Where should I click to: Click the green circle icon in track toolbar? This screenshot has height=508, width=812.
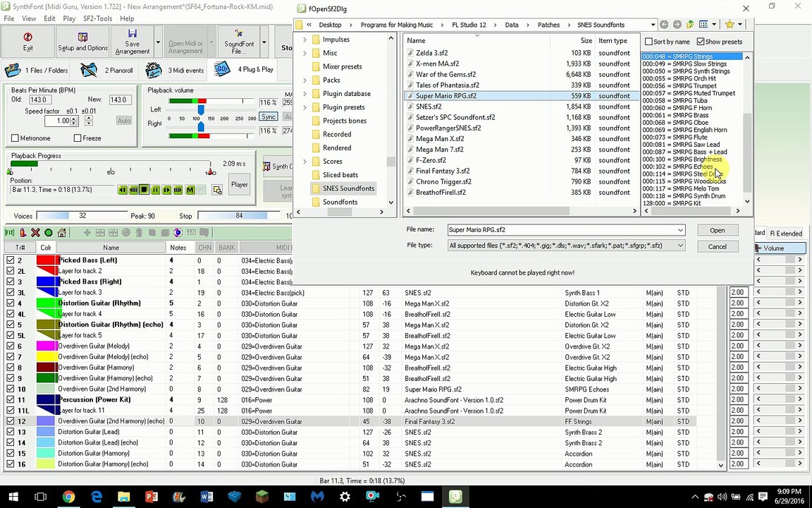pos(49,233)
